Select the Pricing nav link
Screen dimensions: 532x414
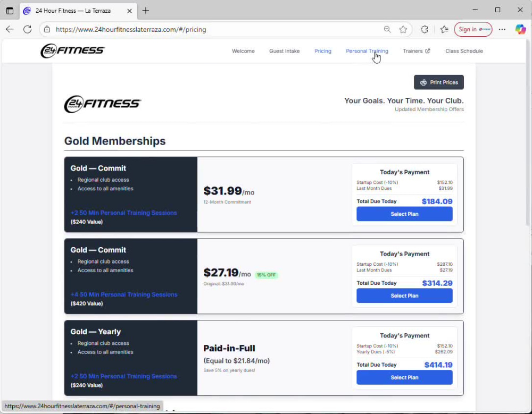point(323,51)
